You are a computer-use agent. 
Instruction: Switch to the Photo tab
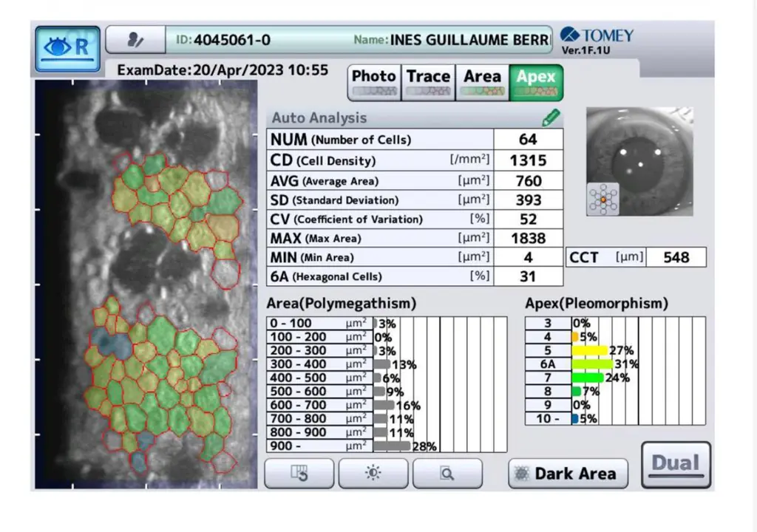(x=374, y=83)
